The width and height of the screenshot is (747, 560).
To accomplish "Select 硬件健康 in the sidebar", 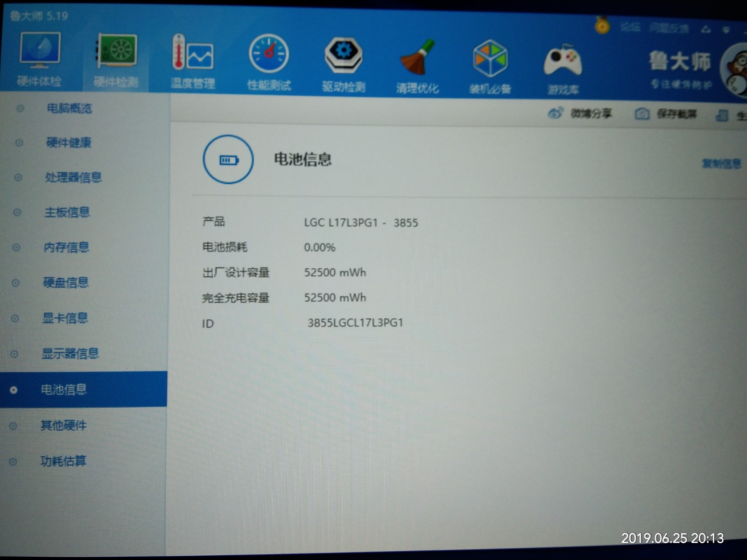I will (x=69, y=142).
